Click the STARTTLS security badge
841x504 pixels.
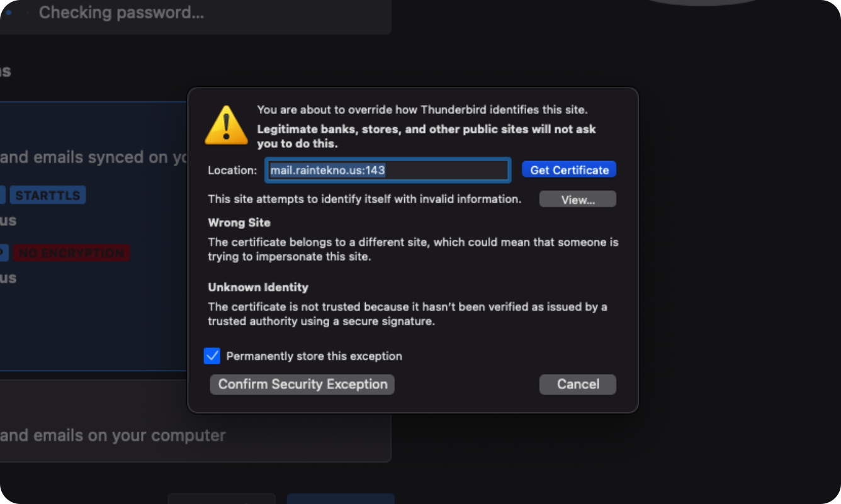click(x=48, y=195)
